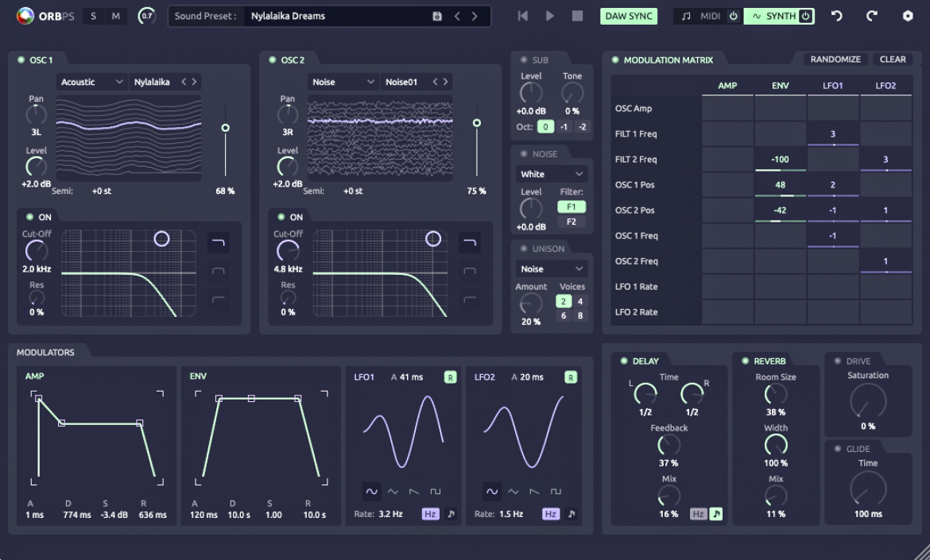Click OSC 1 wavetable position slider handle
930x560 pixels.
[x=226, y=128]
